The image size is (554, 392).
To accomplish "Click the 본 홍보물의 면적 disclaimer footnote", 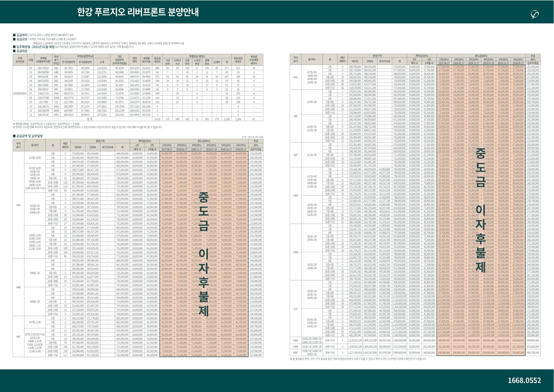I will [358, 359].
